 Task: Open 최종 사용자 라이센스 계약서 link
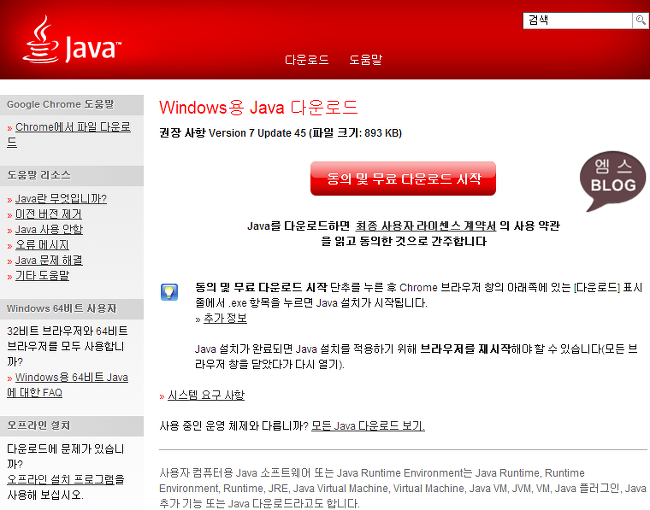coord(426,226)
